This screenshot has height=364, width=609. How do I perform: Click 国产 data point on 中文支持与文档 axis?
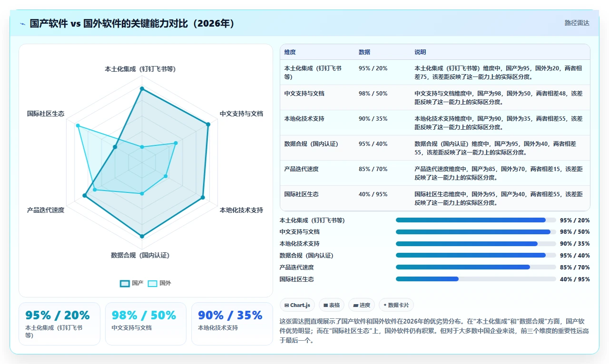(208, 125)
